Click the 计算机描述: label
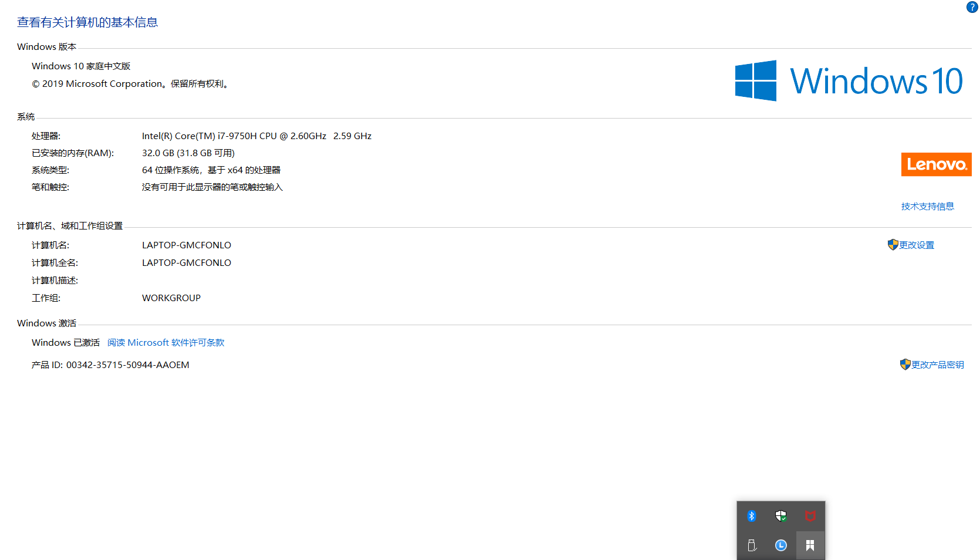Image resolution: width=980 pixels, height=560 pixels. 55,280
